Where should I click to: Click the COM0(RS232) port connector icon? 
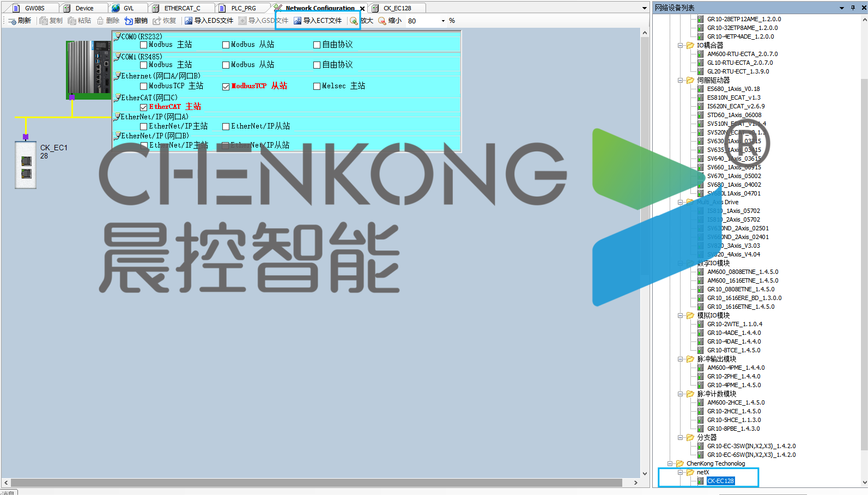point(117,36)
